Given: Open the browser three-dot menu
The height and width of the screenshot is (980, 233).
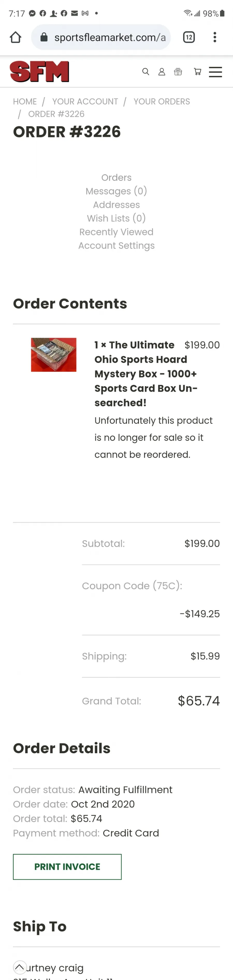Looking at the screenshot, I should 215,37.
